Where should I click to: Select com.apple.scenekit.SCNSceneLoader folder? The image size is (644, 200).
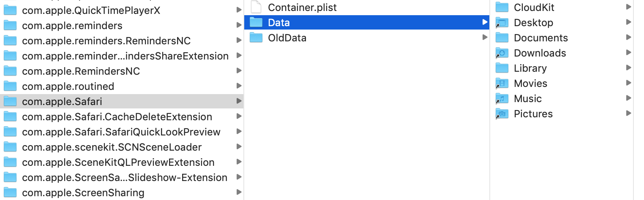pyautogui.click(x=112, y=147)
